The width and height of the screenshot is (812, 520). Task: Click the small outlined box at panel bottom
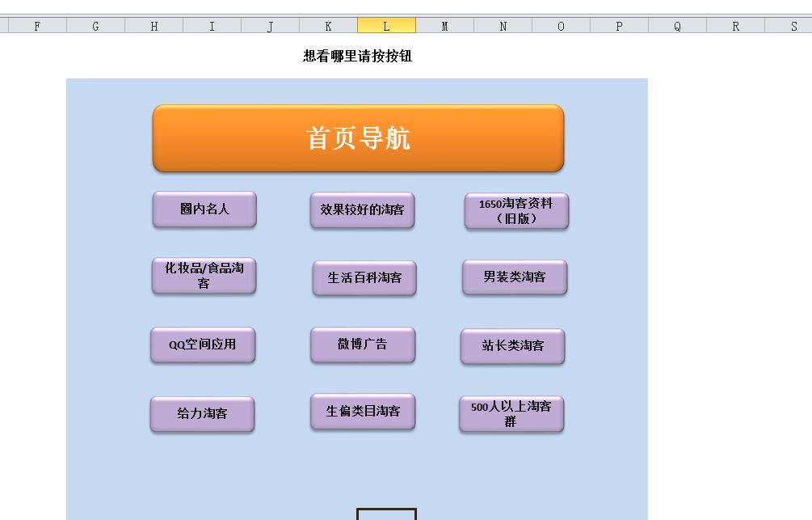(386, 514)
